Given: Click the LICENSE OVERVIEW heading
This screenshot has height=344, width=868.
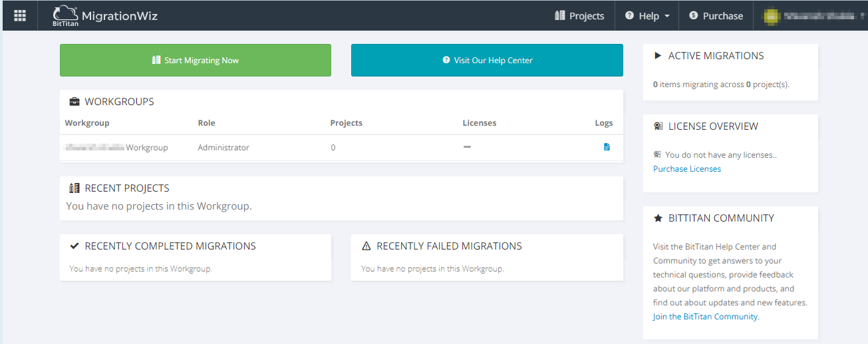Looking at the screenshot, I should point(713,126).
